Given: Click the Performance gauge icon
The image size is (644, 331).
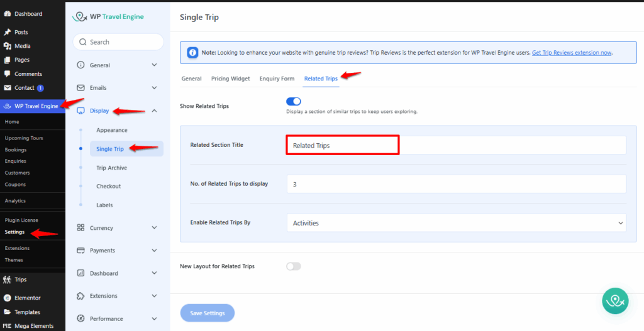Looking at the screenshot, I should point(80,318).
